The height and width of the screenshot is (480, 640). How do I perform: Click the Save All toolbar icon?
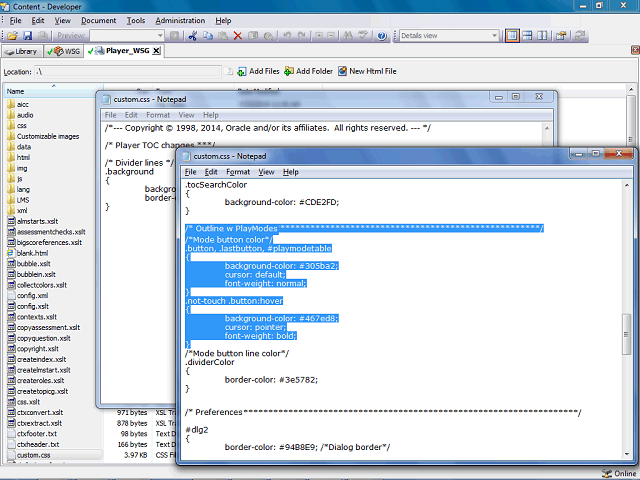42,36
